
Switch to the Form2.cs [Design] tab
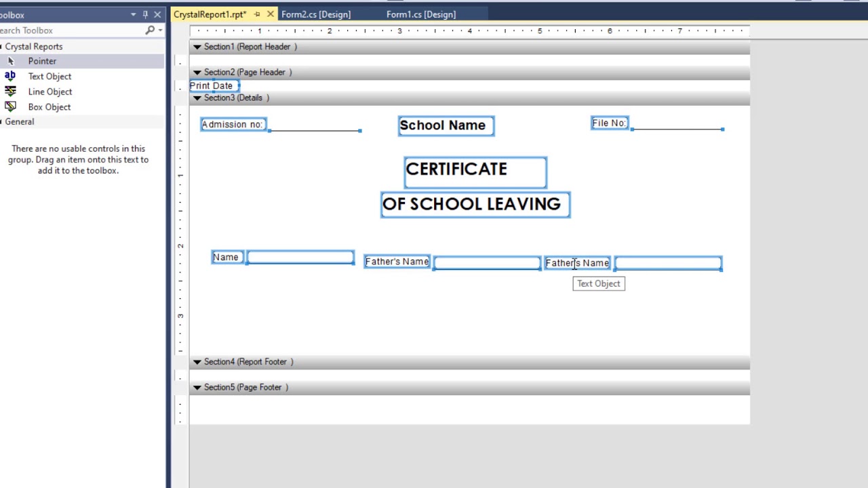(x=316, y=14)
